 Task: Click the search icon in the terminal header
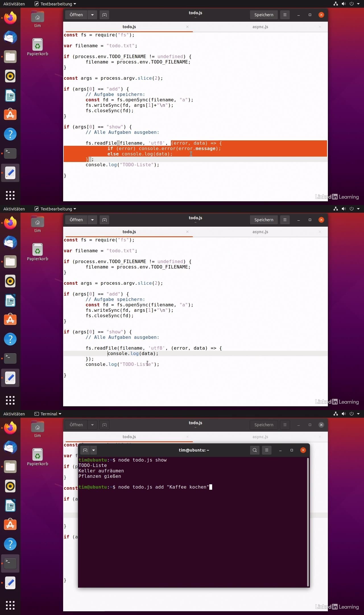click(x=255, y=450)
